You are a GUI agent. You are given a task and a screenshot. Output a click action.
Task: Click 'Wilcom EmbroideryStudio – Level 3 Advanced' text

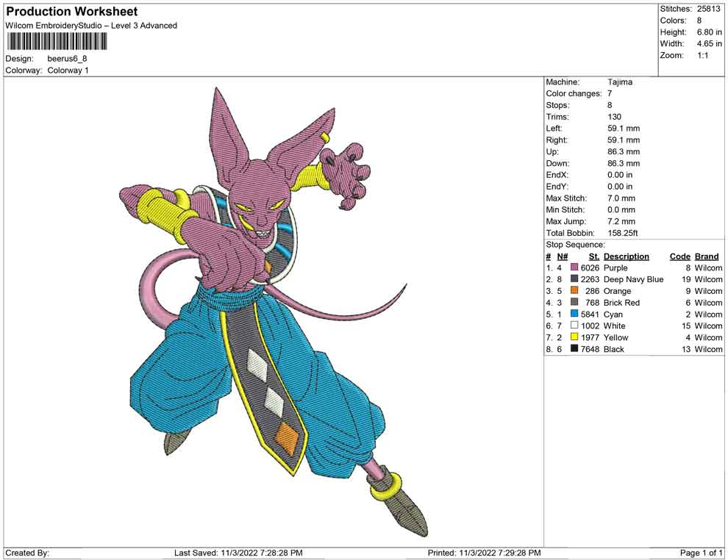(91, 26)
